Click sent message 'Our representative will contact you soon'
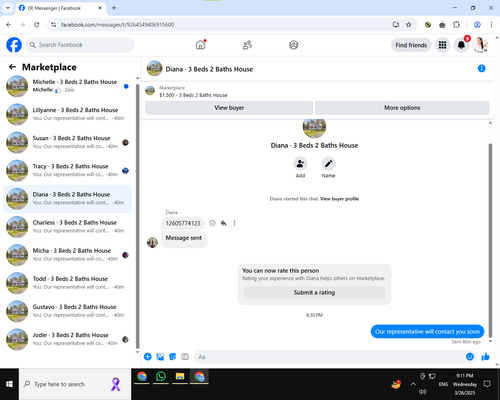The image size is (500, 400). point(427,331)
